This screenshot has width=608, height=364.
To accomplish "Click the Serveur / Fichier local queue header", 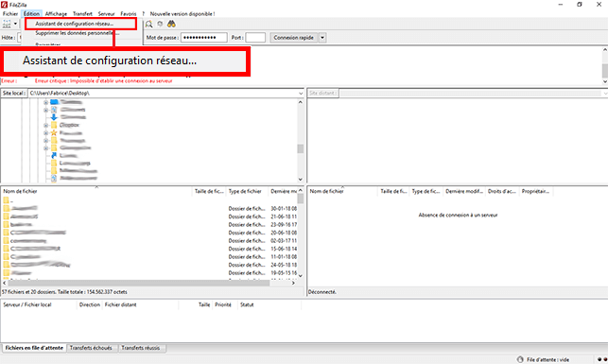I will [x=39, y=304].
